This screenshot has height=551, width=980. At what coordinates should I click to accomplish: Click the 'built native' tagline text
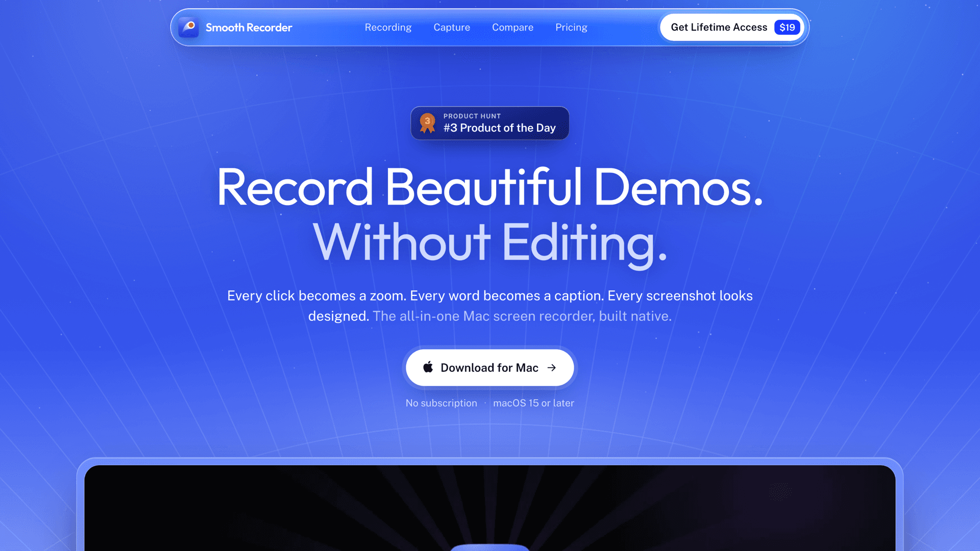(x=635, y=316)
